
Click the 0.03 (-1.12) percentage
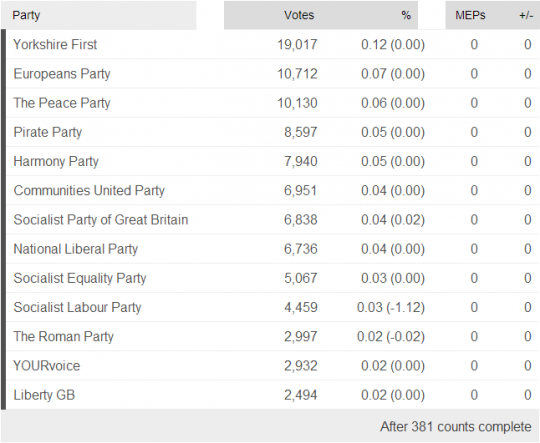click(x=391, y=308)
